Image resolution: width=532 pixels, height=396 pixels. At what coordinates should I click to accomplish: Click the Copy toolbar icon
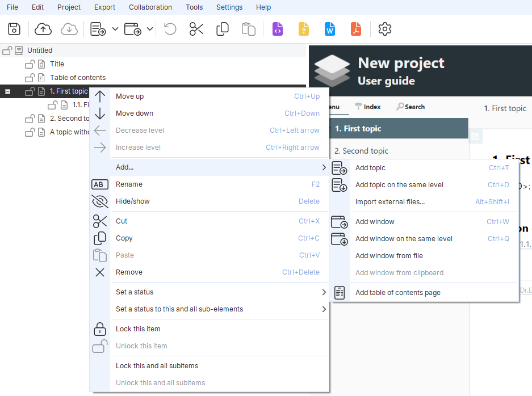(x=223, y=29)
